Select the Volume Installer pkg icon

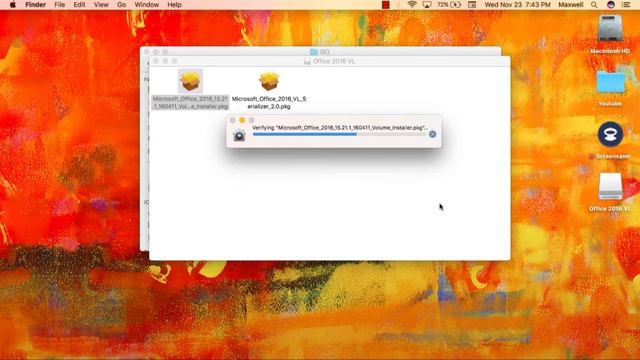tap(190, 81)
